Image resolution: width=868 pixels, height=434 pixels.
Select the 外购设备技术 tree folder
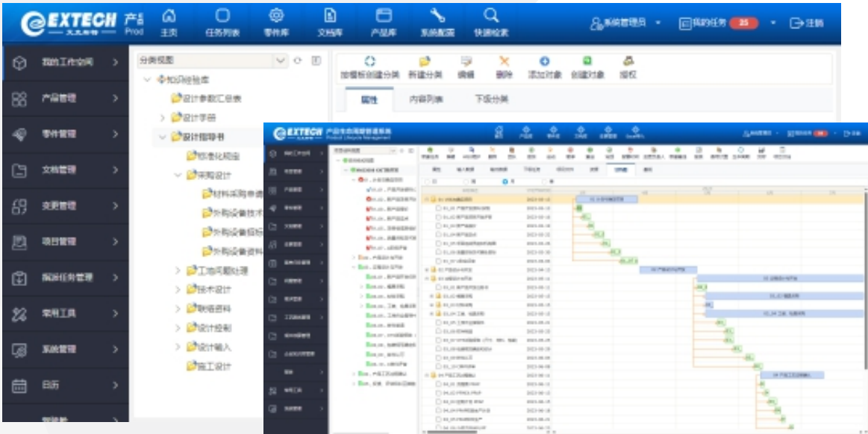pos(233,214)
